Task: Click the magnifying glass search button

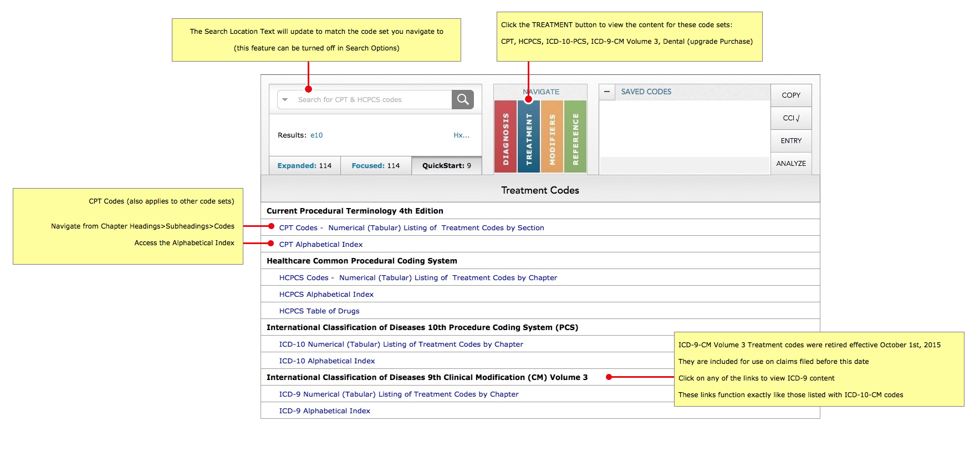Action: 463,99
